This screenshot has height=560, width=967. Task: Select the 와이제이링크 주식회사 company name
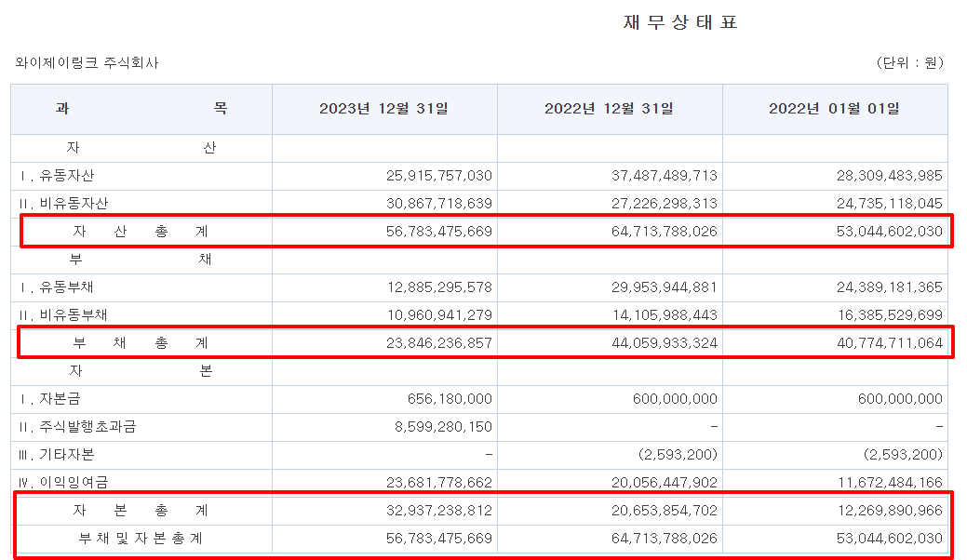[x=87, y=63]
